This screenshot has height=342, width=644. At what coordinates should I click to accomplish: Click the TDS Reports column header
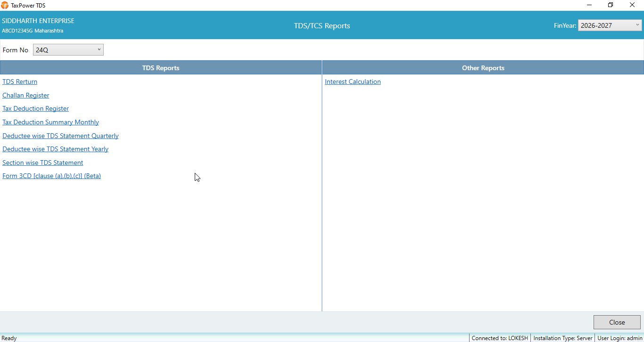click(161, 68)
